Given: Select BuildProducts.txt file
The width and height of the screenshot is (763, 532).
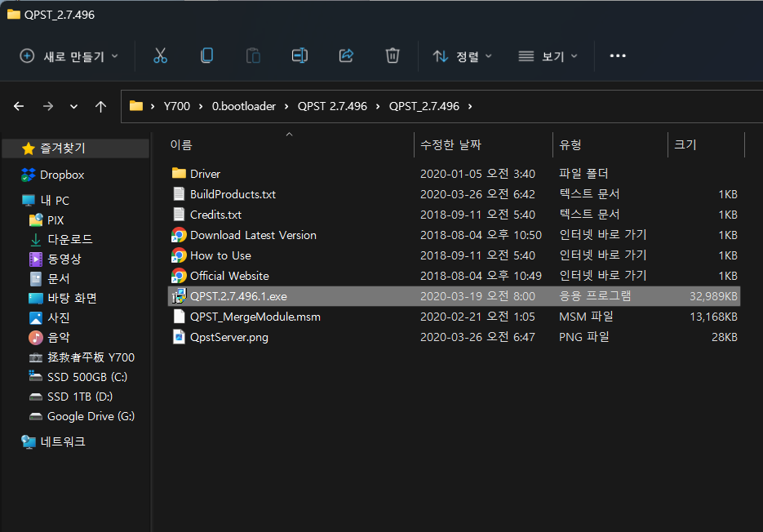Looking at the screenshot, I should [233, 194].
